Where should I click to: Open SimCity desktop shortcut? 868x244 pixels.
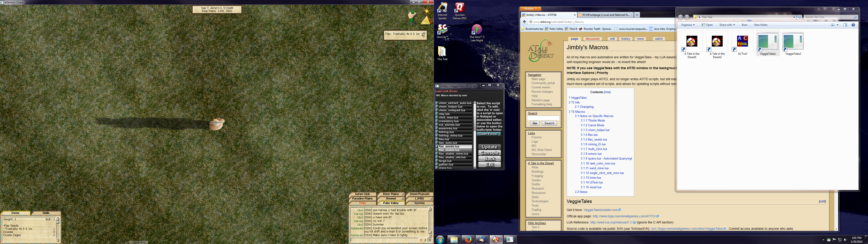pos(442,31)
